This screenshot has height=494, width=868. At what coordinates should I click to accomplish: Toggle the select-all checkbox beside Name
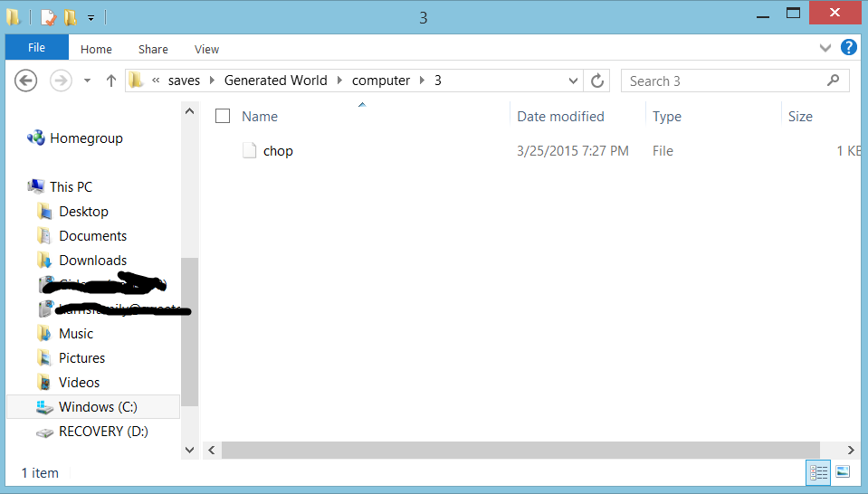tap(223, 116)
